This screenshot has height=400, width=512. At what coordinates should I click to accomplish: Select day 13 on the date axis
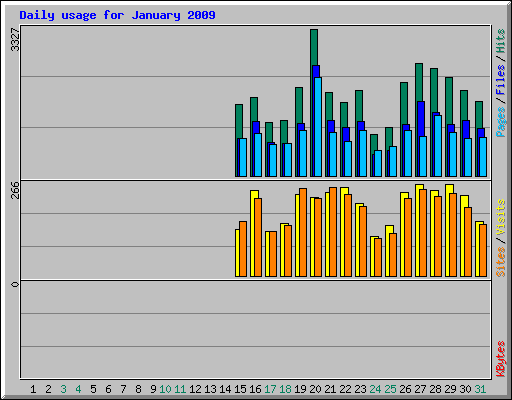(210, 389)
